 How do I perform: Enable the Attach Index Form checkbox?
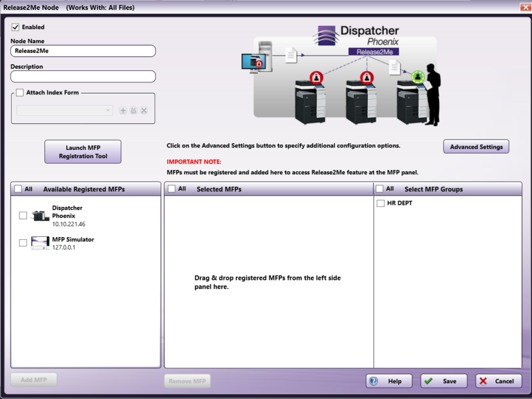(20, 92)
